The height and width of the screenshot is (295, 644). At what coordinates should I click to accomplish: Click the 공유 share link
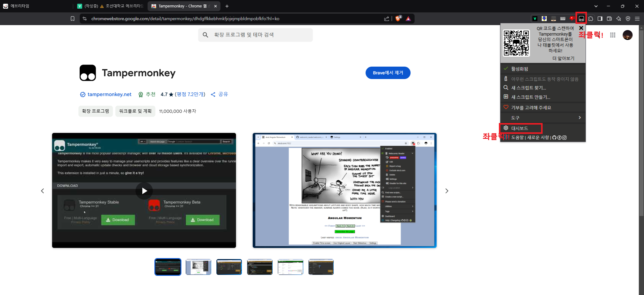point(219,95)
